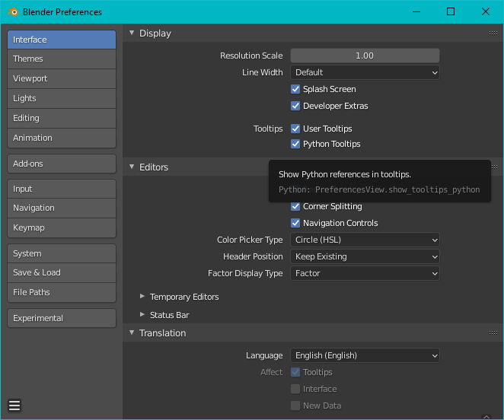Expand the Temporary Editors subpanel
Viewport: 504px width, 420px height.
pos(142,296)
